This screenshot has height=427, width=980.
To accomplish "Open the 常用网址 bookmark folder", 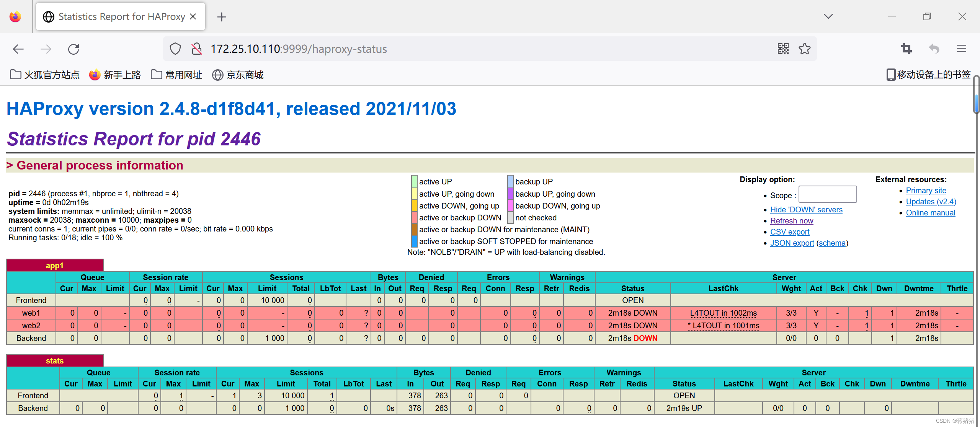I will 176,75.
